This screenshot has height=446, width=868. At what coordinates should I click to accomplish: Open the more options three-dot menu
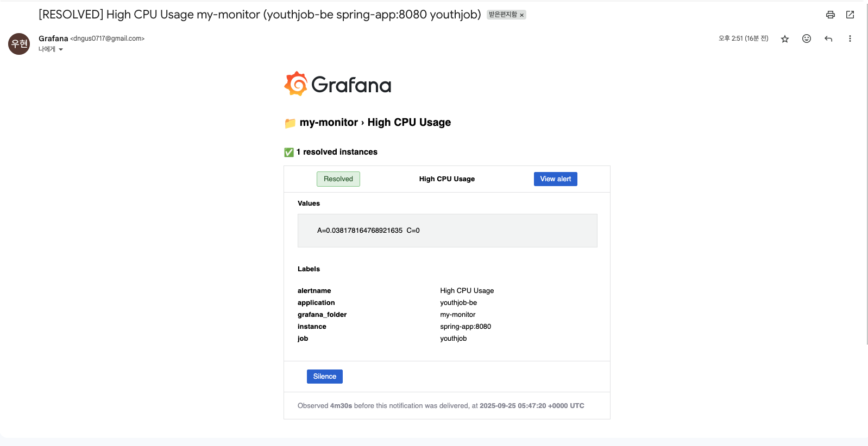850,39
